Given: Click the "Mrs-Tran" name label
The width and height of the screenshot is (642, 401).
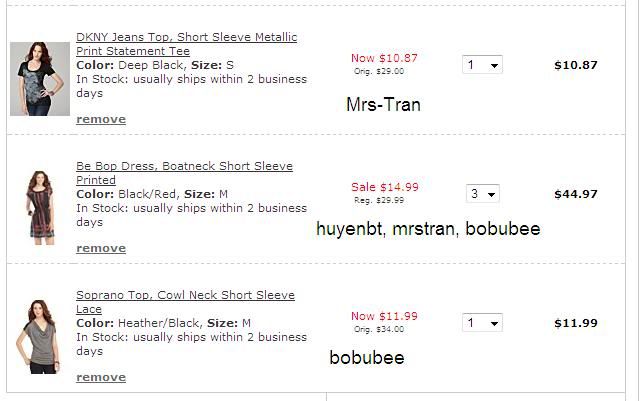Looking at the screenshot, I should 383,104.
